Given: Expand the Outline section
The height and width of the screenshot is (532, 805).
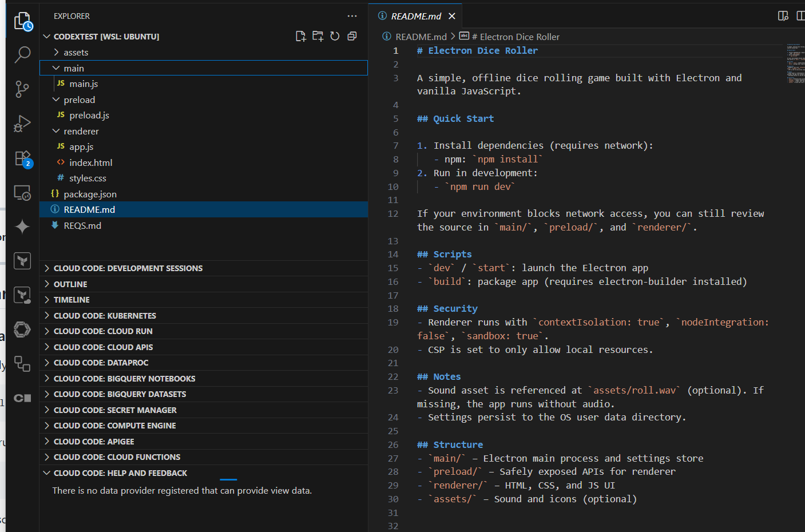Looking at the screenshot, I should coord(204,284).
